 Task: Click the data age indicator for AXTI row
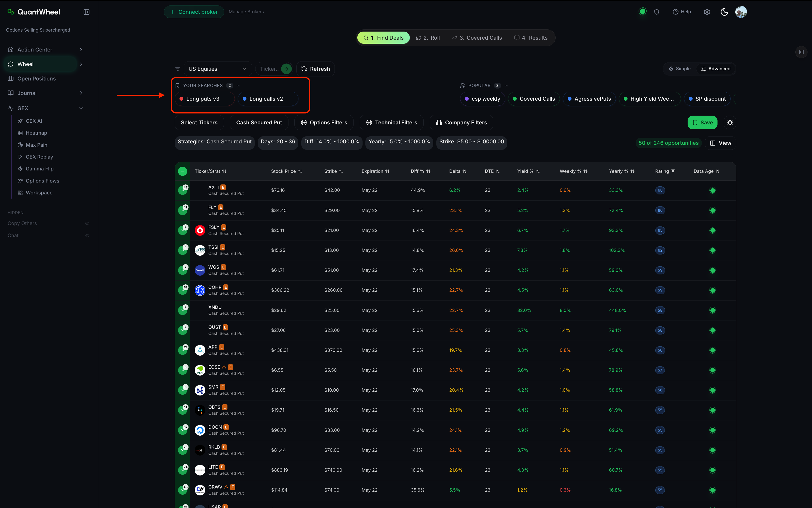[x=712, y=190]
